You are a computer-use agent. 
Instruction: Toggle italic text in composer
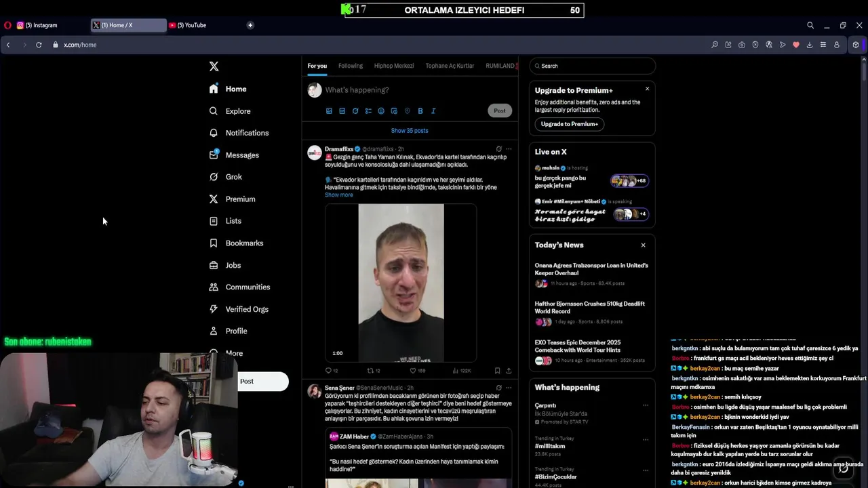click(433, 110)
